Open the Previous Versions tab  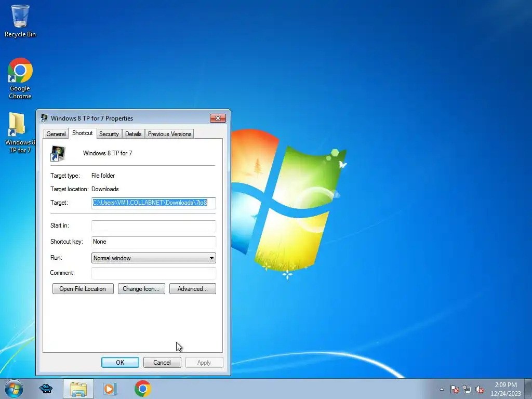(170, 134)
